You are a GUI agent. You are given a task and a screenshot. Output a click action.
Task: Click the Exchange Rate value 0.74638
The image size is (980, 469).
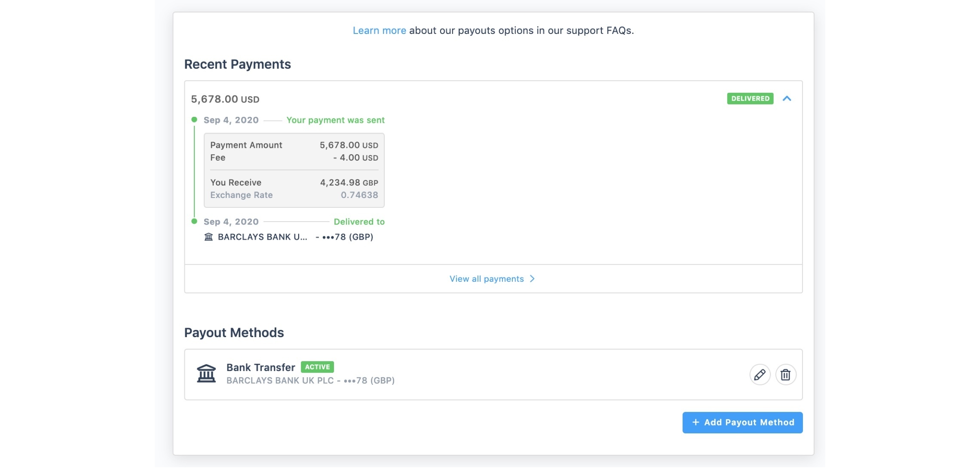[x=359, y=195]
